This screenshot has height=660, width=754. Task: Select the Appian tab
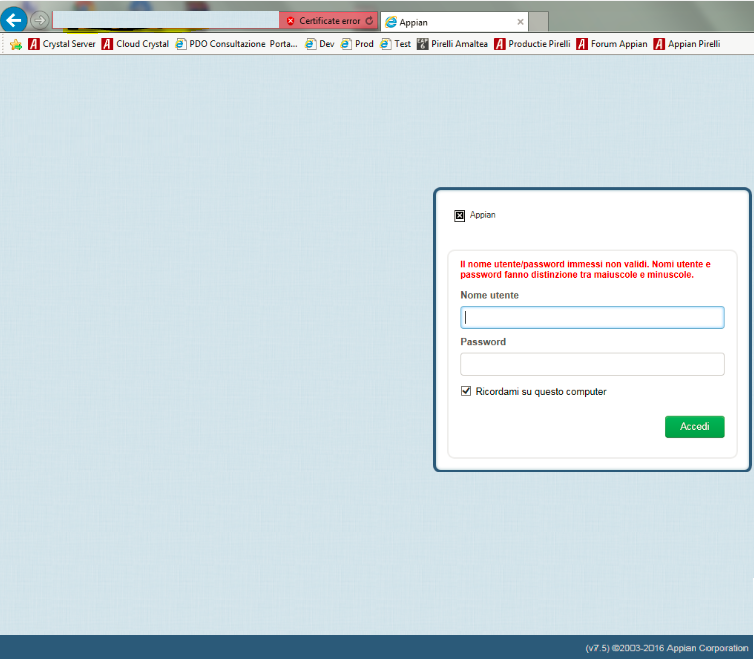454,22
